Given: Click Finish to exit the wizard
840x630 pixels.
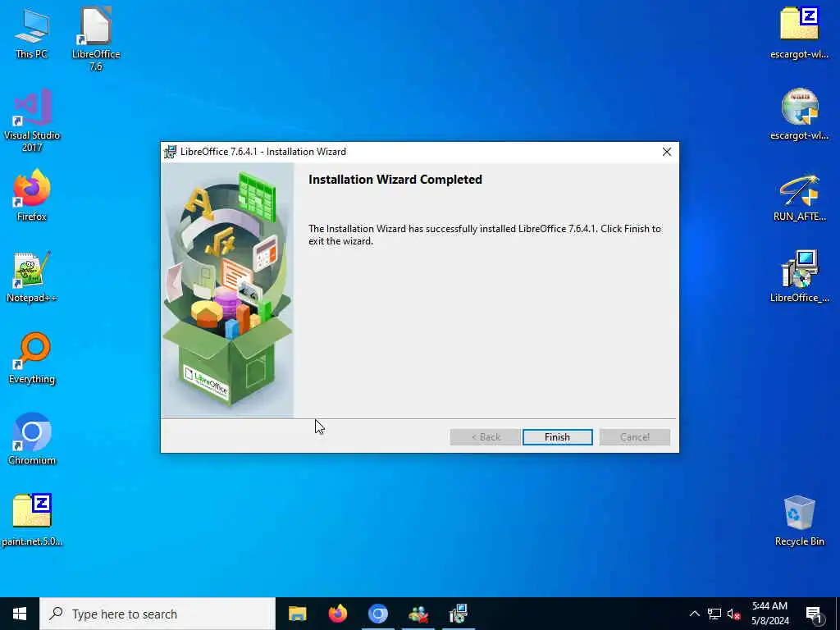Looking at the screenshot, I should (557, 437).
